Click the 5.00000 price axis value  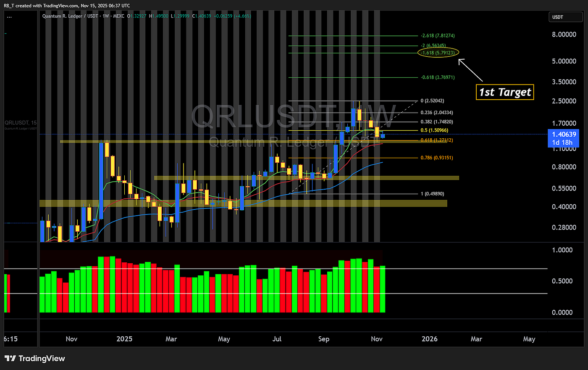point(564,61)
